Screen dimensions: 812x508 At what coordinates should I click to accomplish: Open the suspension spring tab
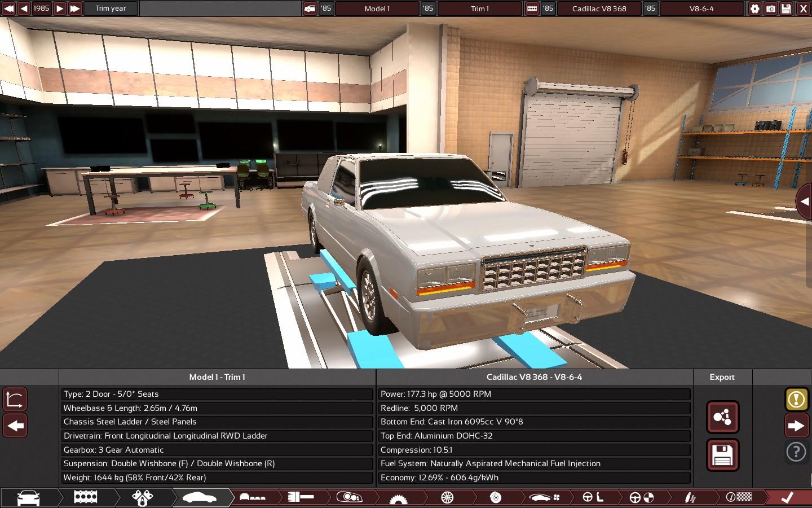[690, 498]
